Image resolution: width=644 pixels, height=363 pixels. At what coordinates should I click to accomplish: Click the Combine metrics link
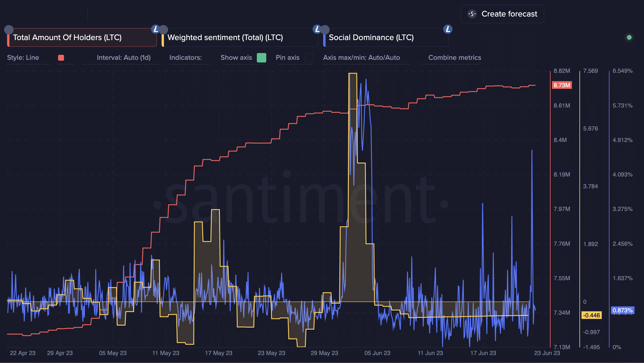pos(454,58)
